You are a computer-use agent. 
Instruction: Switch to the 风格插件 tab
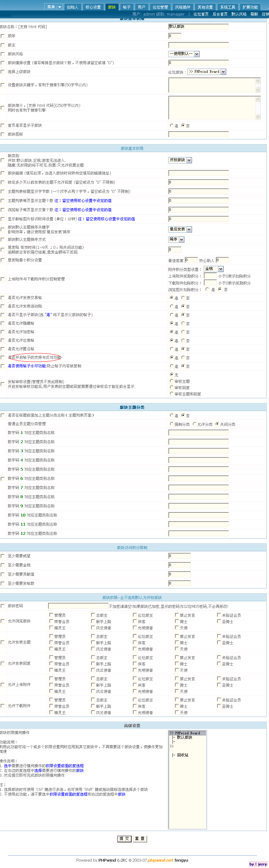pos(183,7)
